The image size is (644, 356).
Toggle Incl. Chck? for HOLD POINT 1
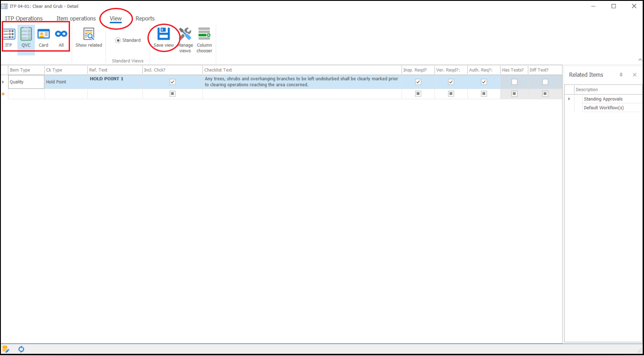(172, 82)
